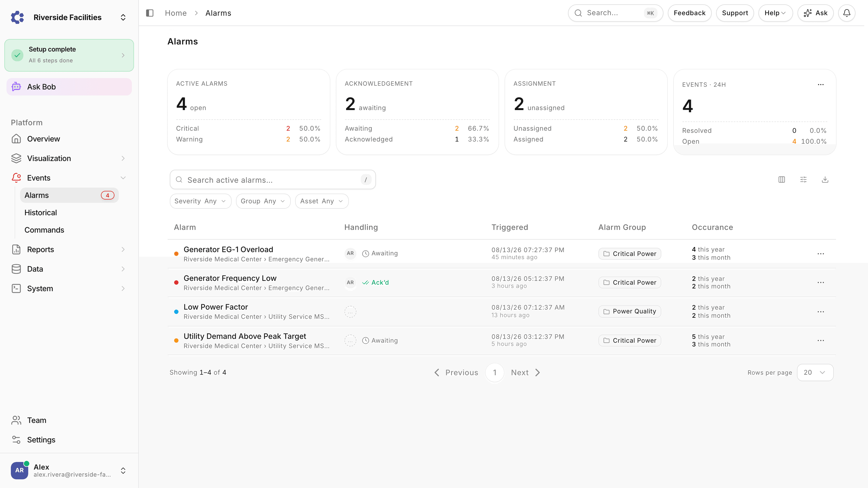Expand the Data section
Viewport: 868px width, 488px height.
pyautogui.click(x=69, y=269)
